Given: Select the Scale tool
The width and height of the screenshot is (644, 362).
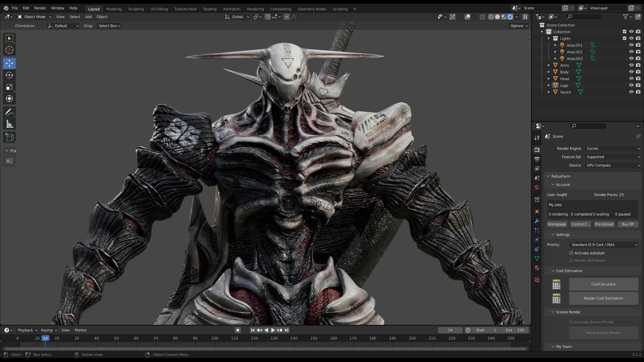Looking at the screenshot, I should pos(9,87).
